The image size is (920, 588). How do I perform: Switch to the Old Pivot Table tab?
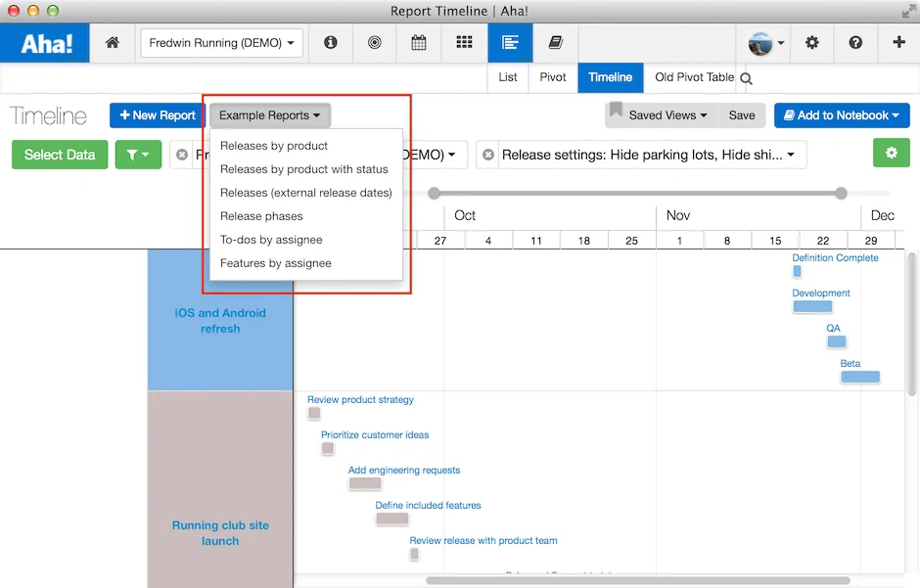coord(694,77)
